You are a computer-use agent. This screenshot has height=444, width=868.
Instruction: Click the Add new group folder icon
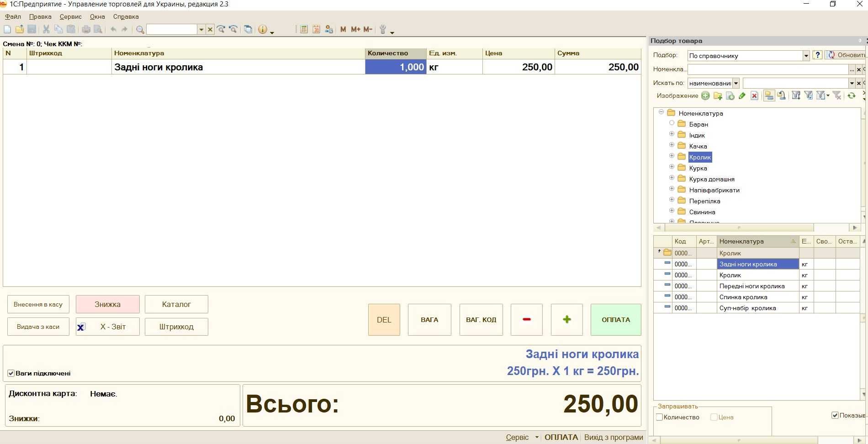718,95
